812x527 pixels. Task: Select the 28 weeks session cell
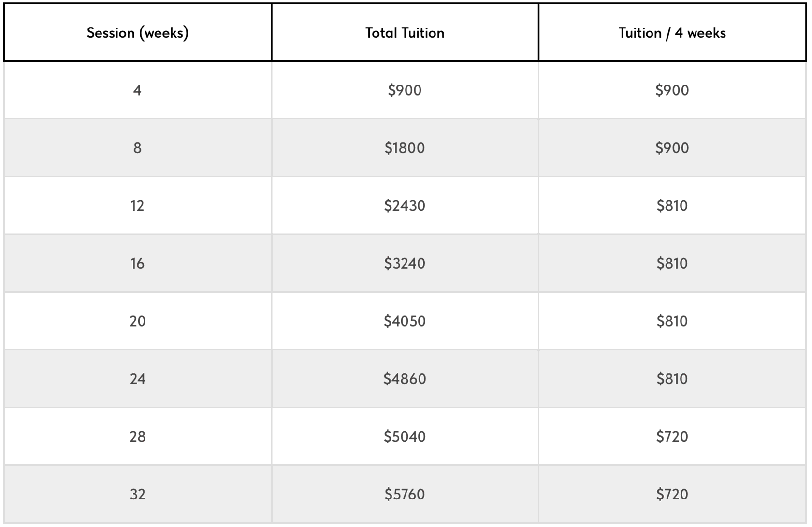tap(138, 437)
